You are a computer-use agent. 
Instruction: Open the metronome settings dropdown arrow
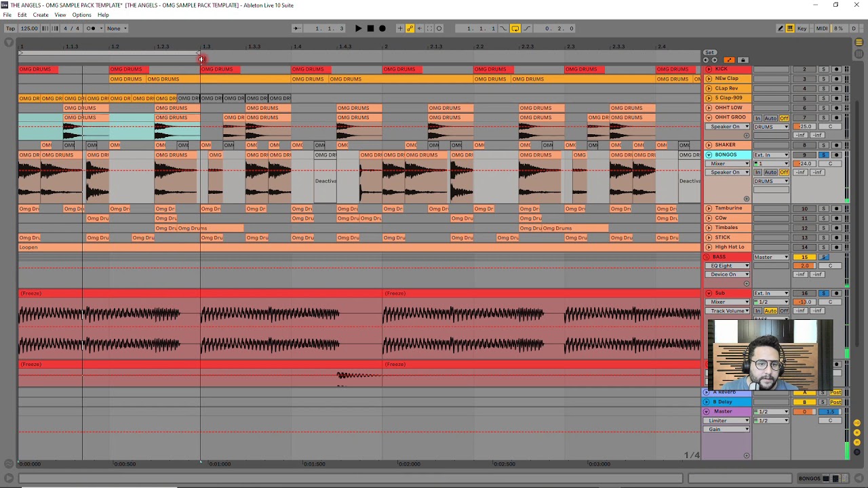pyautogui.click(x=100, y=28)
